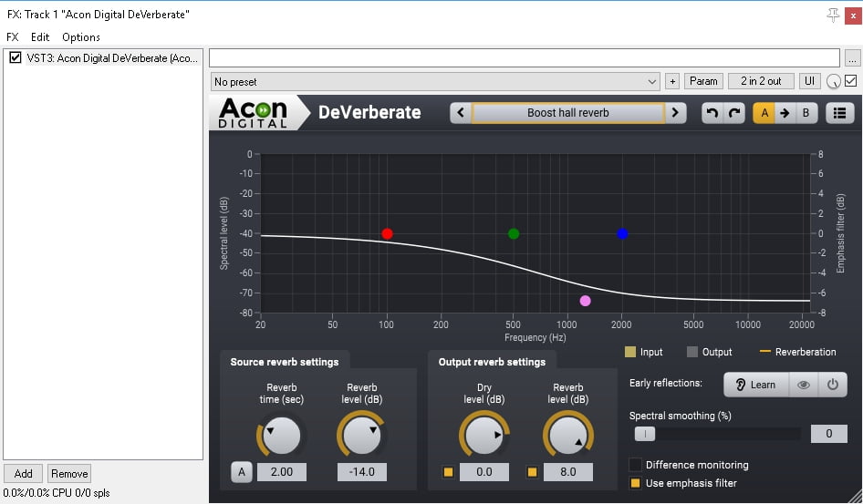Toggle early reflections power button

pos(832,385)
